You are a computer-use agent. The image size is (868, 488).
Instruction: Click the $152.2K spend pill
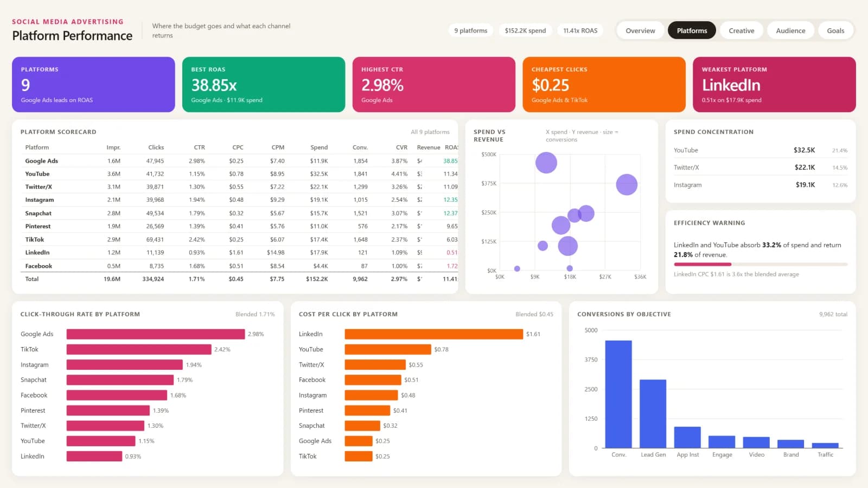(525, 30)
